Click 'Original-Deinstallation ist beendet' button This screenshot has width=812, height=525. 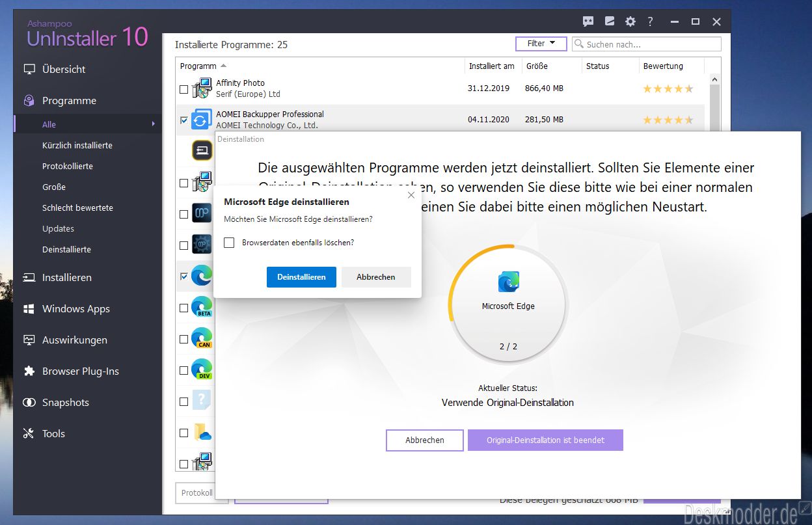click(x=545, y=440)
